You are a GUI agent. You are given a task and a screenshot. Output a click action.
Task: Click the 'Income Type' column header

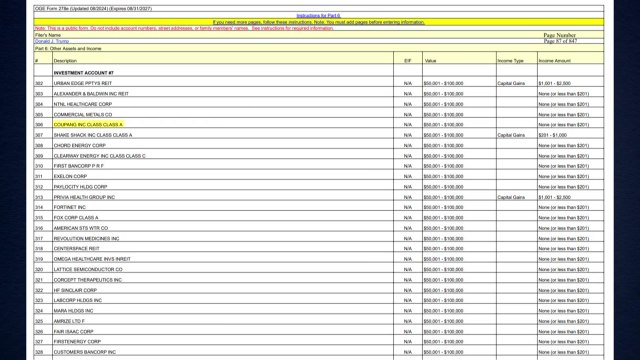tap(510, 61)
